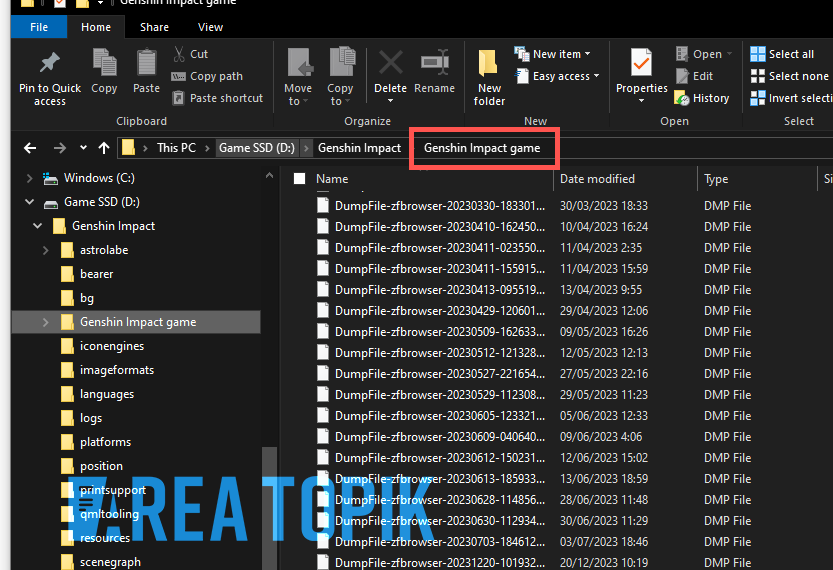The width and height of the screenshot is (833, 570).
Task: Toggle the select-all checkbox in header
Action: [300, 179]
